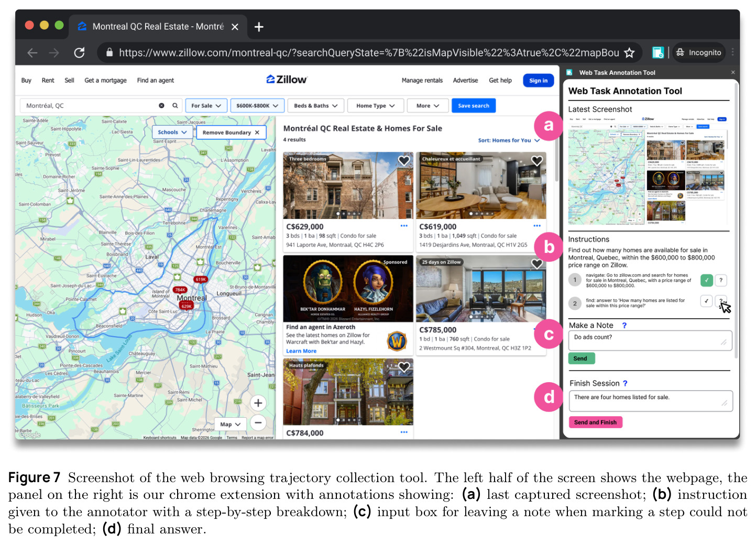Image resolution: width=756 pixels, height=546 pixels.
Task: Mark step 1 navigate as completed
Action: pos(706,280)
